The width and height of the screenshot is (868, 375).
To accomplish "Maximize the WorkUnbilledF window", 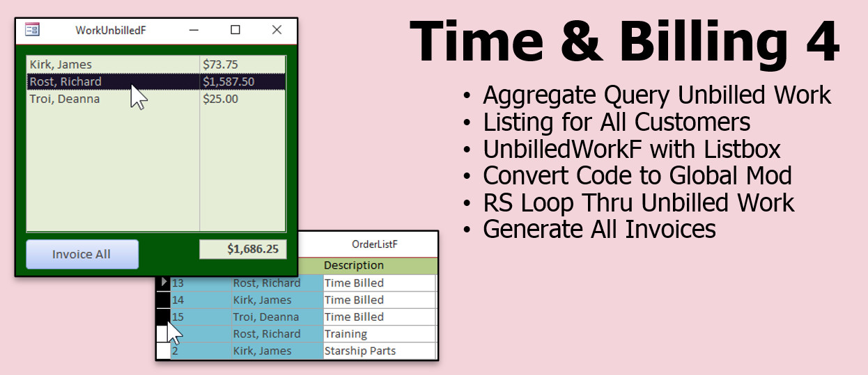I will click(x=235, y=30).
